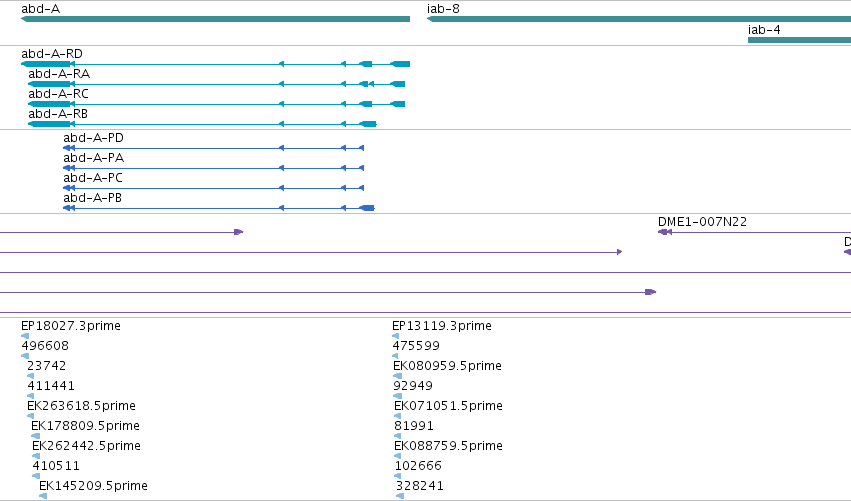
Task: Click the arrow marker under EK178809.5prime
Action: [x=36, y=436]
